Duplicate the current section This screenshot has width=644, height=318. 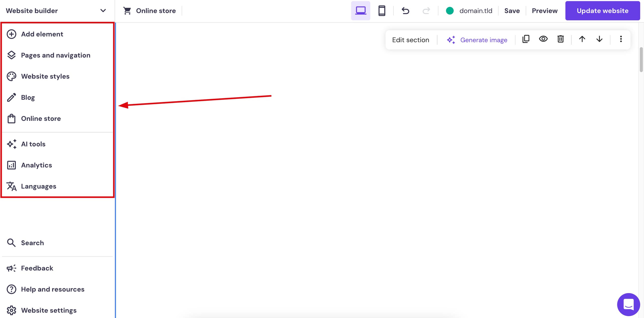point(526,39)
